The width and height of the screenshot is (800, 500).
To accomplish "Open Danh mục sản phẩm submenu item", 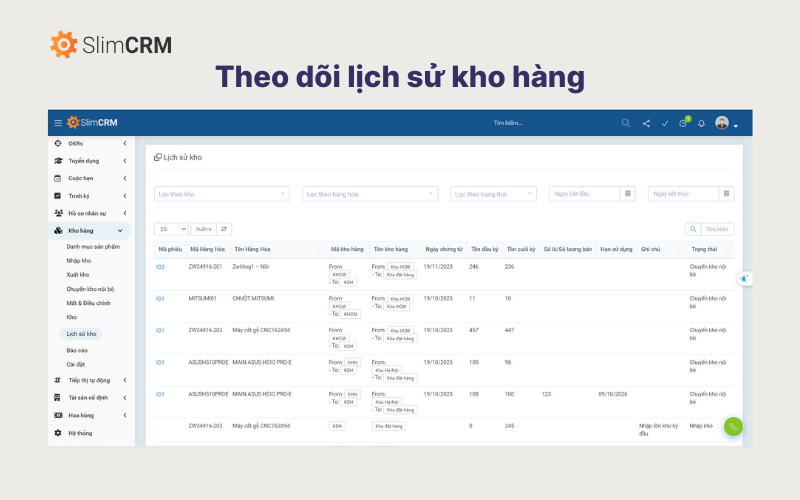I will click(x=93, y=246).
